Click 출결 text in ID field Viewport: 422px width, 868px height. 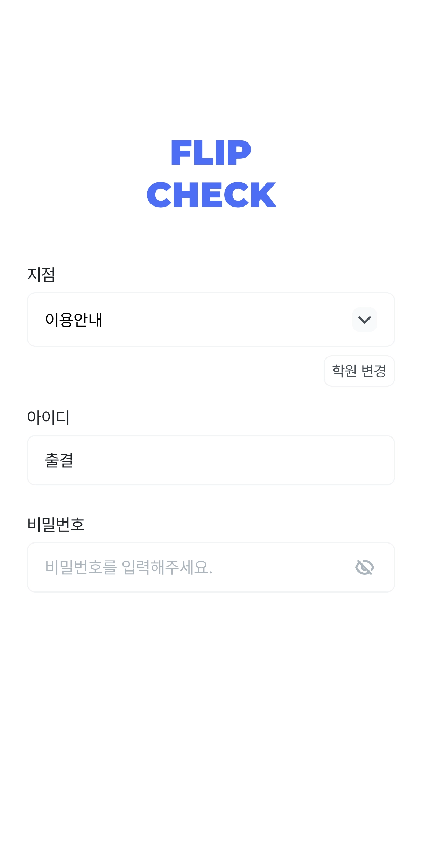[x=59, y=460]
